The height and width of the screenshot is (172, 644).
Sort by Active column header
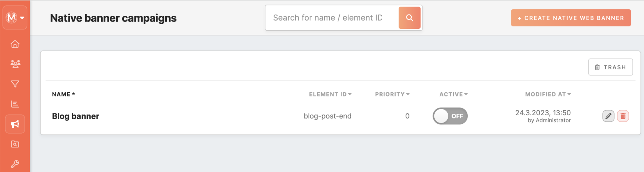[453, 94]
